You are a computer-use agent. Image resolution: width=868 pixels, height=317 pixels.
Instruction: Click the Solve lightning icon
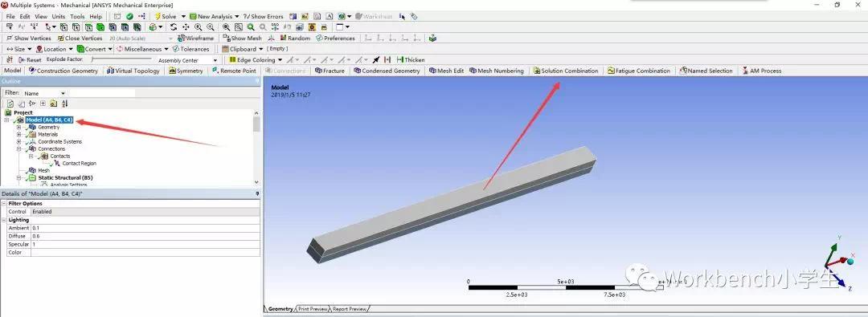coord(158,17)
